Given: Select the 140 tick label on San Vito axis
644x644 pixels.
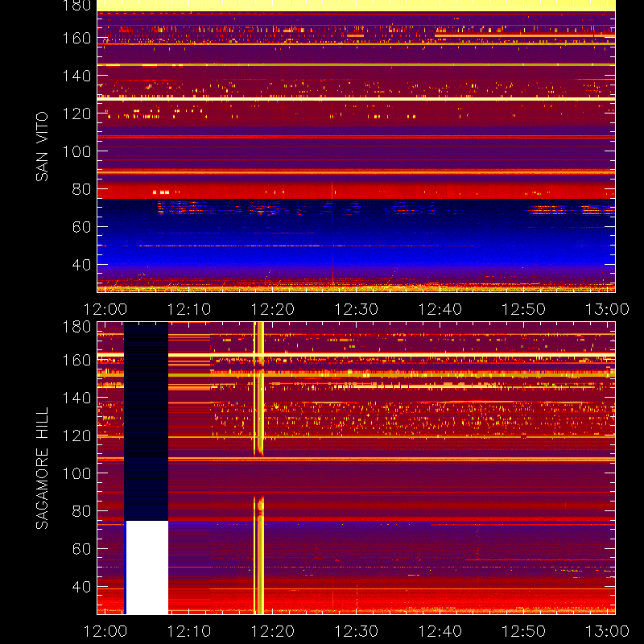Looking at the screenshot, I should click(76, 76).
